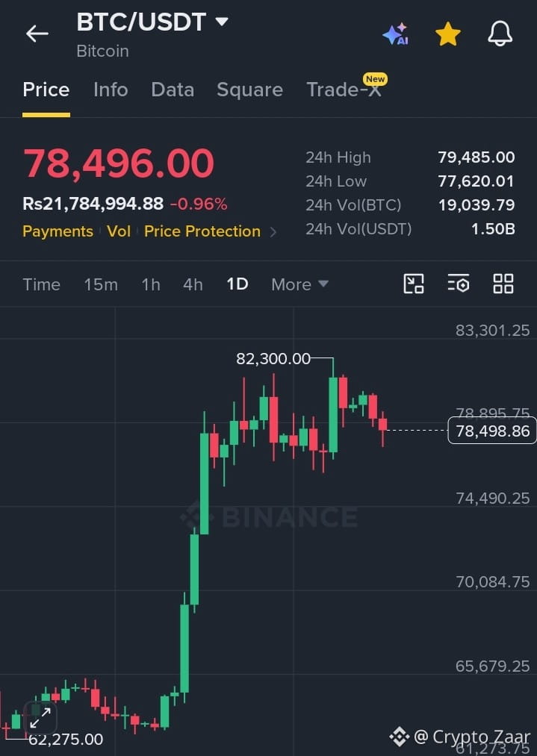Viewport: 537px width, 756px height.
Task: Toggle the yellow favorite star
Action: (x=447, y=34)
